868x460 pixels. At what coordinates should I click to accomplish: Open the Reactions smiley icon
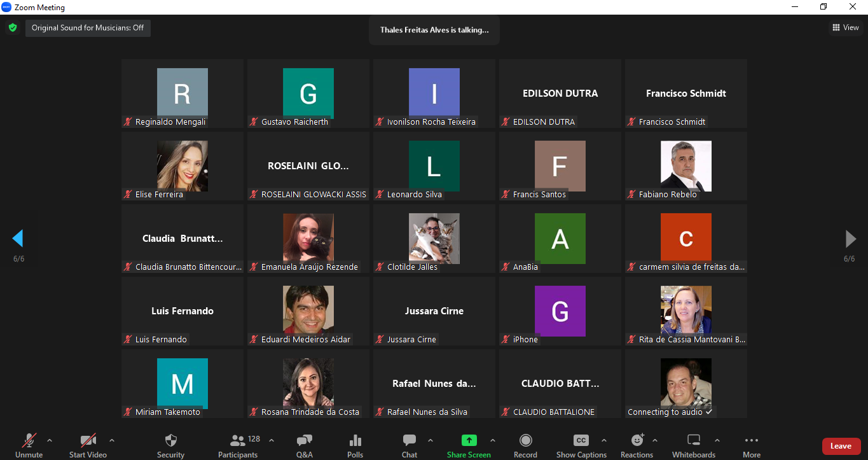pyautogui.click(x=637, y=440)
